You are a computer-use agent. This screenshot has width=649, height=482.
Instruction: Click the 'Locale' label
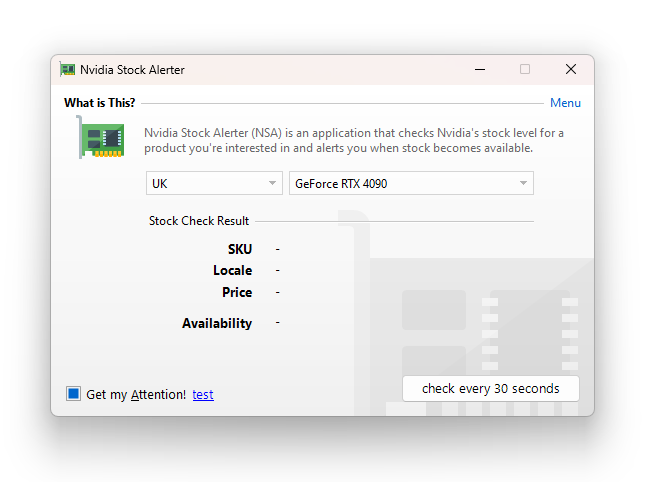233,270
